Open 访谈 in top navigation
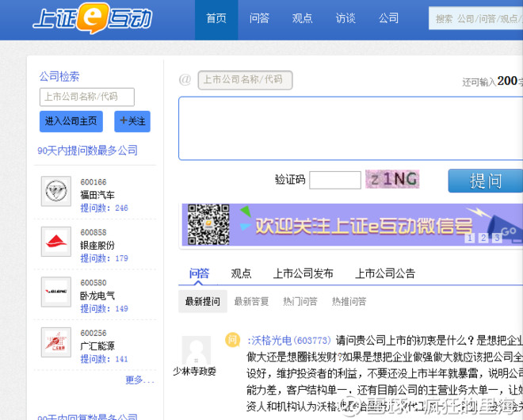523x420 pixels. coord(345,18)
